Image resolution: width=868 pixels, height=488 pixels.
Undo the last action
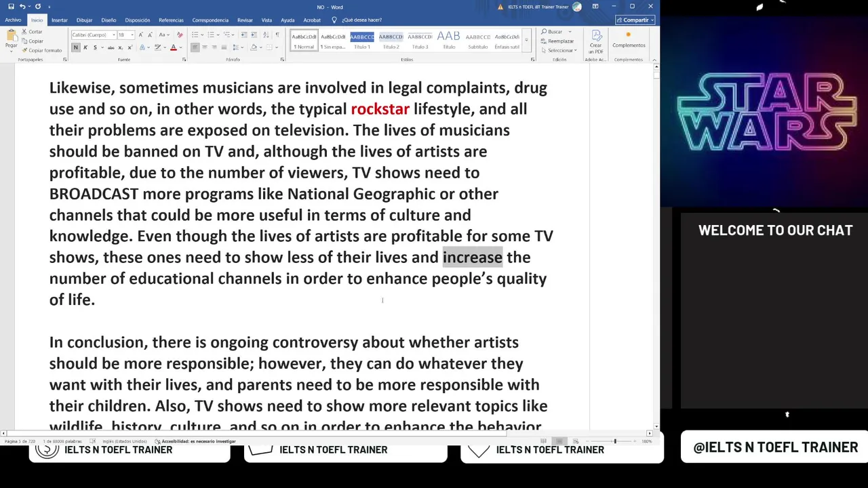coord(22,7)
